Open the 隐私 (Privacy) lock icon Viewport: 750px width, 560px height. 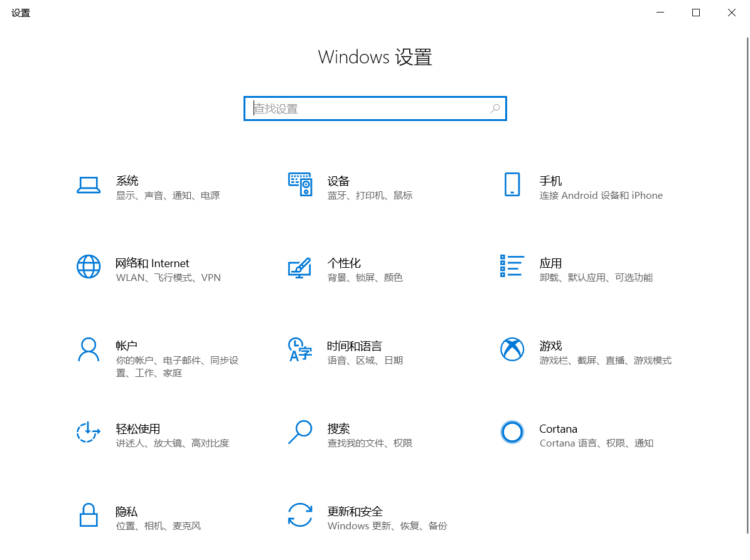coord(88,515)
